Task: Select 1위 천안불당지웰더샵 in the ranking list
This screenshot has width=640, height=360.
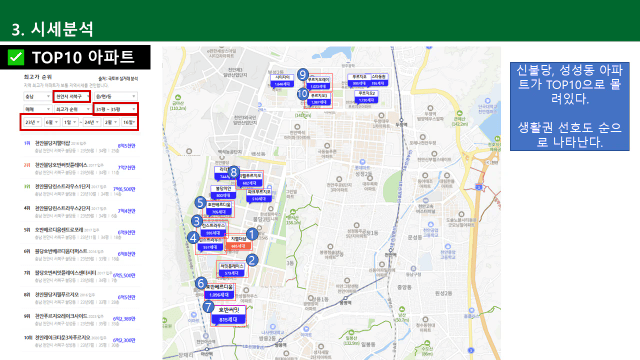Action: point(80,147)
